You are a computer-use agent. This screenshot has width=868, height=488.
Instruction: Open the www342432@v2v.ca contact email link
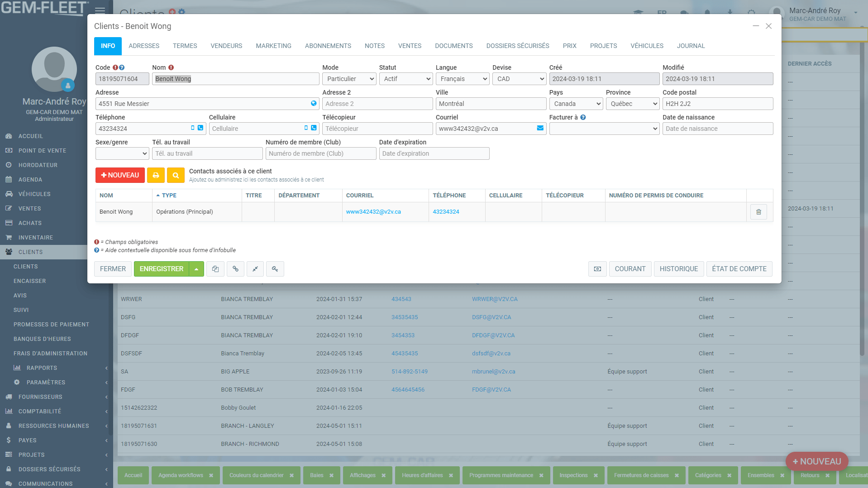tap(373, 212)
